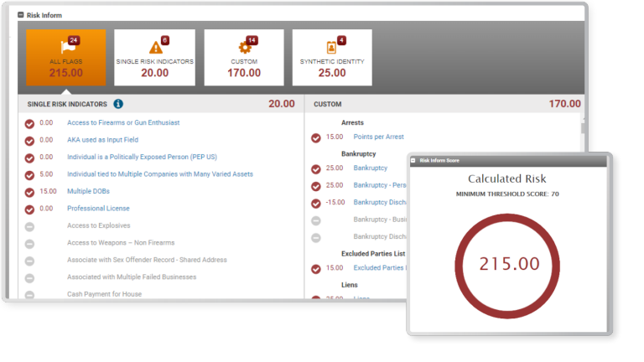The width and height of the screenshot is (644, 362).
Task: Uncheck the Professional License indicator
Action: point(29,209)
